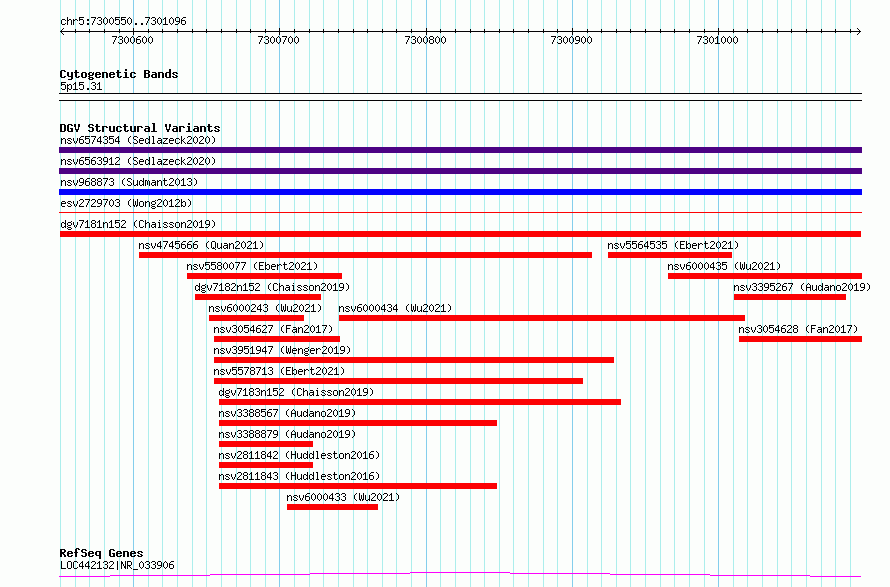Click the ruler's left end arrow
This screenshot has width=890, height=587.
coord(62,31)
